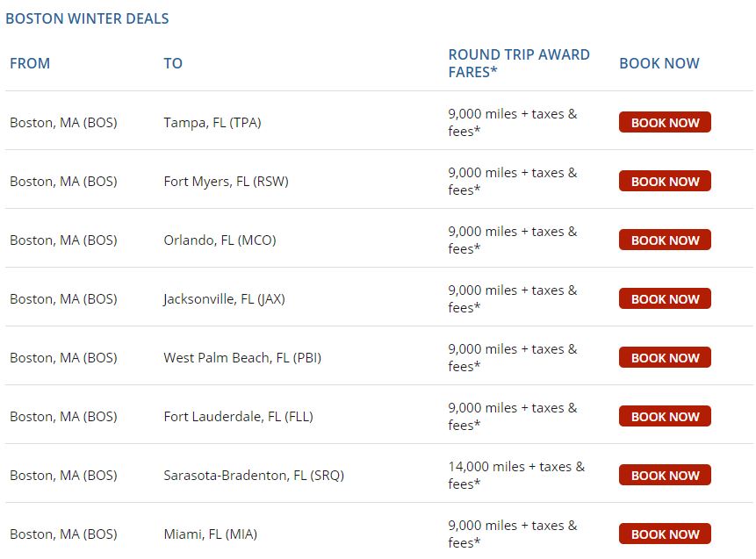
Task: Book the Sarasota-Bradenton (SRQ) deal
Action: [665, 476]
